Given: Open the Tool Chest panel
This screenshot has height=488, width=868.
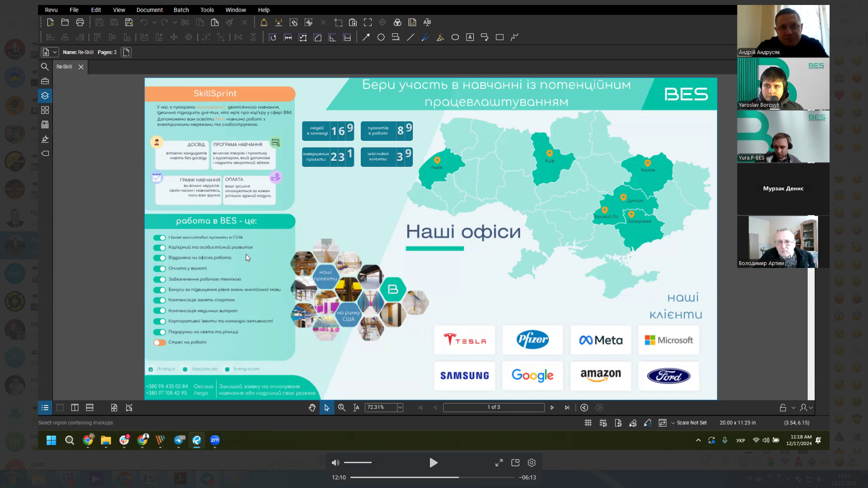Looking at the screenshot, I should (45, 81).
